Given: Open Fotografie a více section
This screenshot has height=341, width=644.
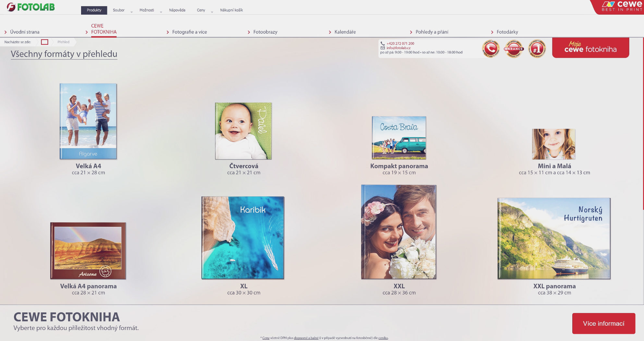Looking at the screenshot, I should click(x=189, y=32).
